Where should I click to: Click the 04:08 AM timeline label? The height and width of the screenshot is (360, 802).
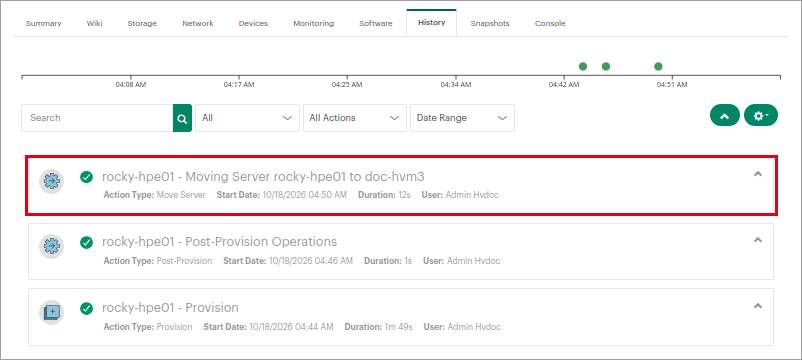pyautogui.click(x=130, y=85)
